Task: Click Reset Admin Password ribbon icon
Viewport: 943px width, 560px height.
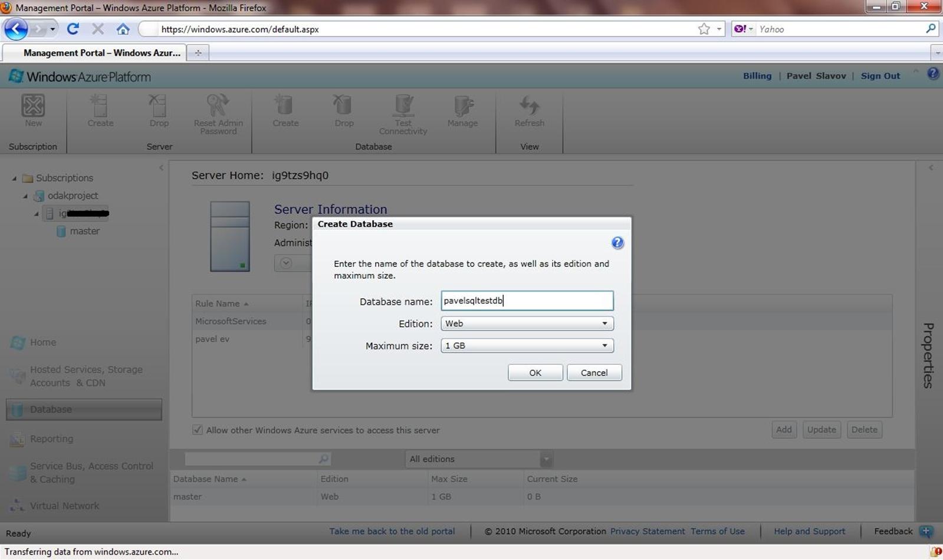Action: (x=218, y=106)
